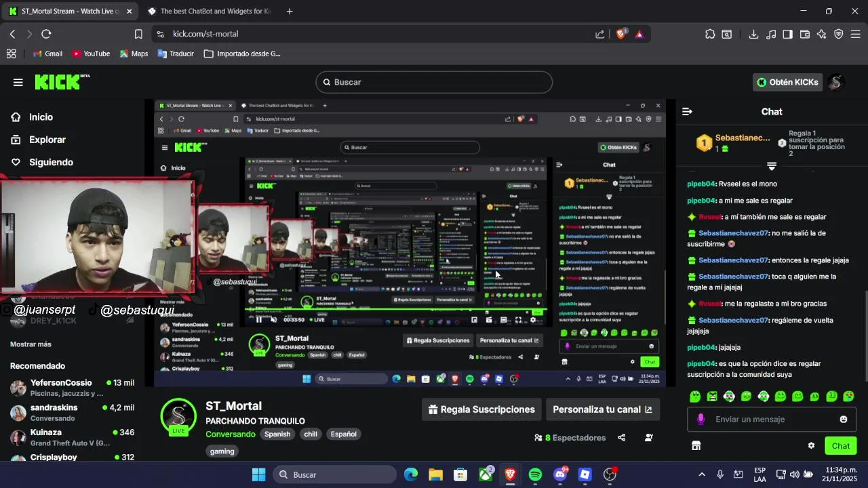Screen dimensions: 868x488
Task: Open the chat settings gear
Action: point(811,445)
